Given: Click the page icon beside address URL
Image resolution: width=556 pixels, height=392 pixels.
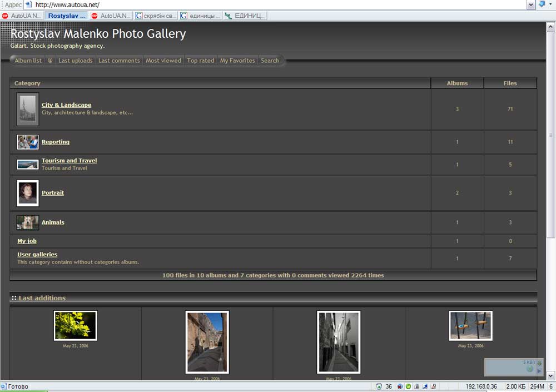Looking at the screenshot, I should tap(28, 4).
